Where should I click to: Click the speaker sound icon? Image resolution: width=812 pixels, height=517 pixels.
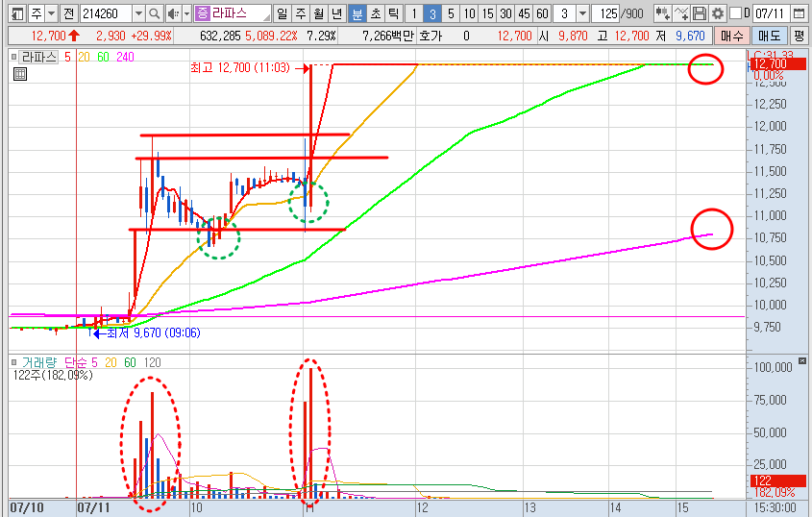174,13
